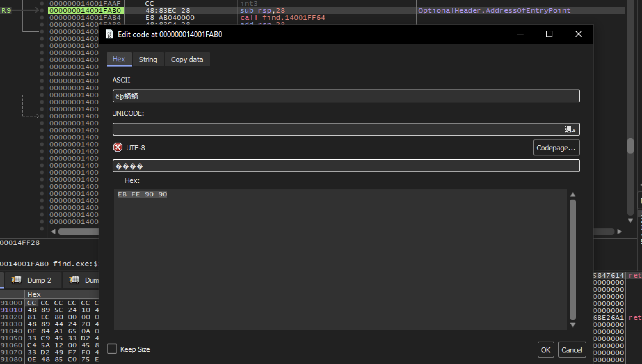The image size is (642, 364).
Task: Select address 000000014001FAB4 in disassembly
Action: coord(85,18)
